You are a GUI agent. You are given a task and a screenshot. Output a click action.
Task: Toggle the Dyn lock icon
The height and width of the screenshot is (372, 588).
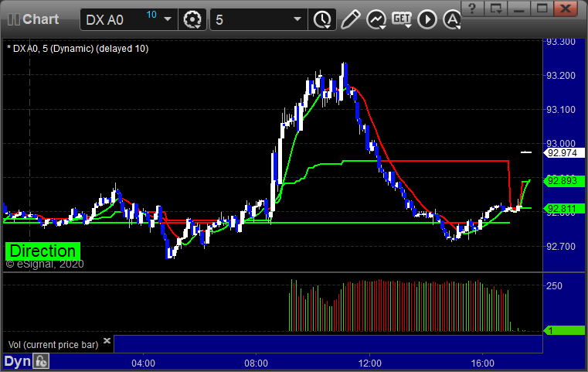(x=41, y=361)
